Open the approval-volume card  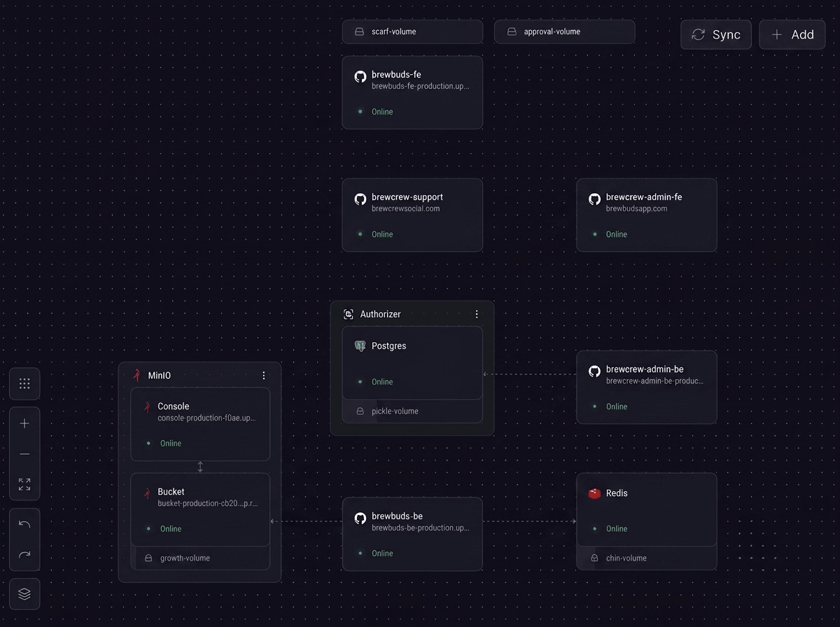click(x=564, y=31)
